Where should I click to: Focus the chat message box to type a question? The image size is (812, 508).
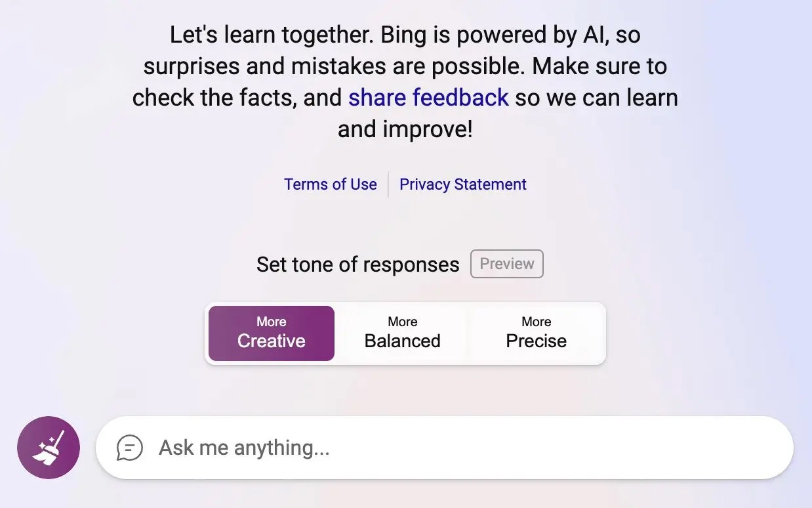click(x=394, y=448)
